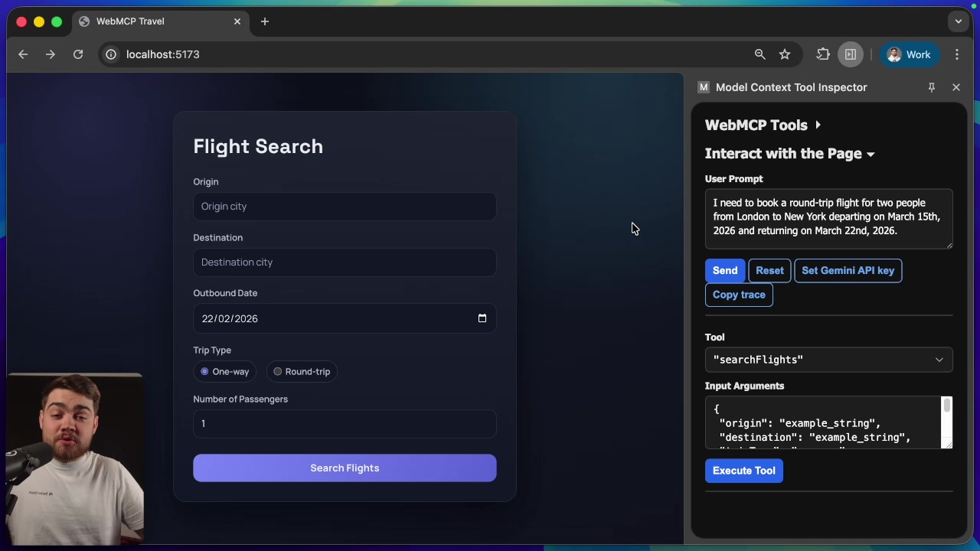
Task: Click Execute Tool in the inspector
Action: pyautogui.click(x=743, y=471)
